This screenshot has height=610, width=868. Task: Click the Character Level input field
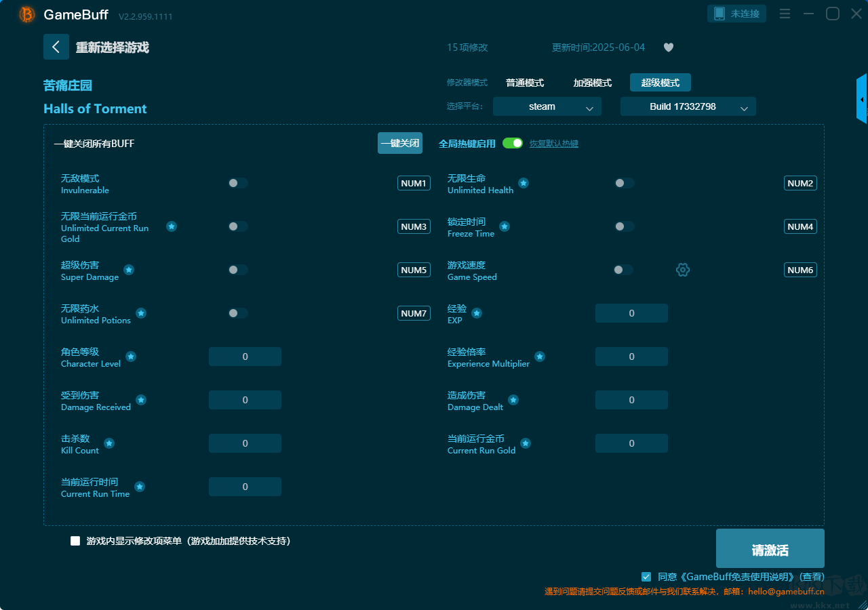[x=245, y=357]
